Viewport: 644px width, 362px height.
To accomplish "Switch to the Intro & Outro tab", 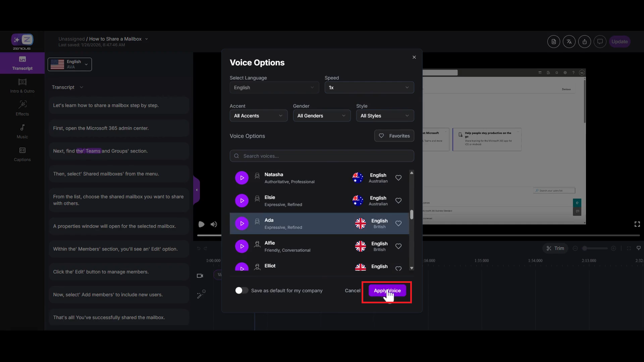I will (x=22, y=85).
